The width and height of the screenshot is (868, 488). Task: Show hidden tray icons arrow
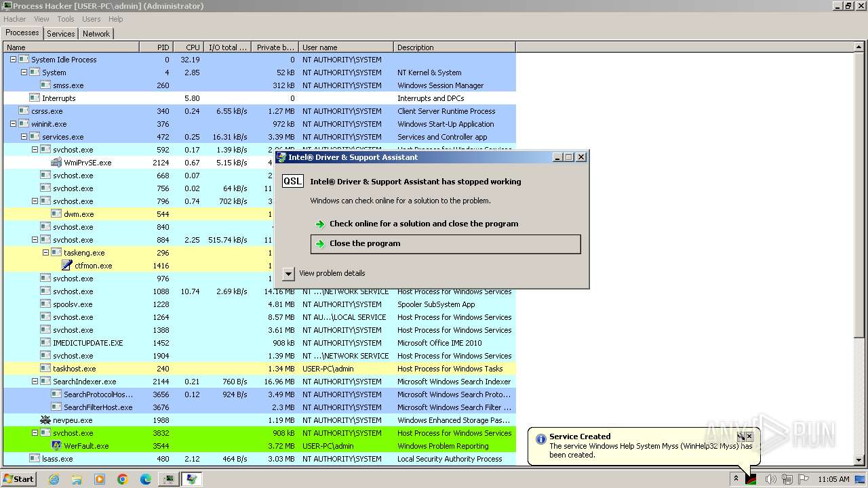tap(736, 479)
